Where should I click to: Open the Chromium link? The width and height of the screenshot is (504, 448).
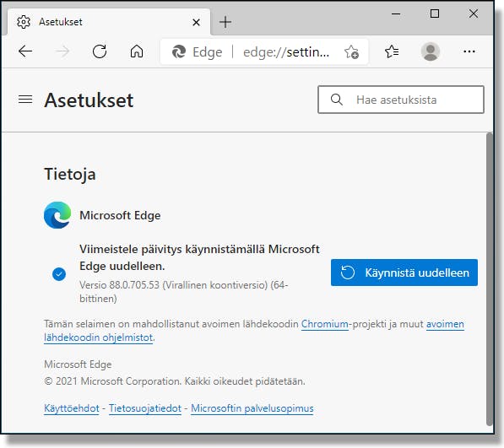pos(325,324)
